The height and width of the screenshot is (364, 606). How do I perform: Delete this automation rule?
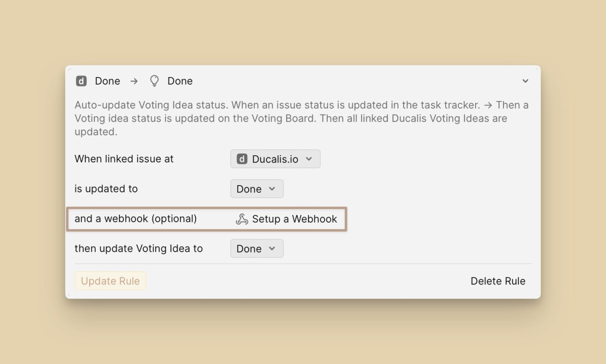tap(498, 281)
